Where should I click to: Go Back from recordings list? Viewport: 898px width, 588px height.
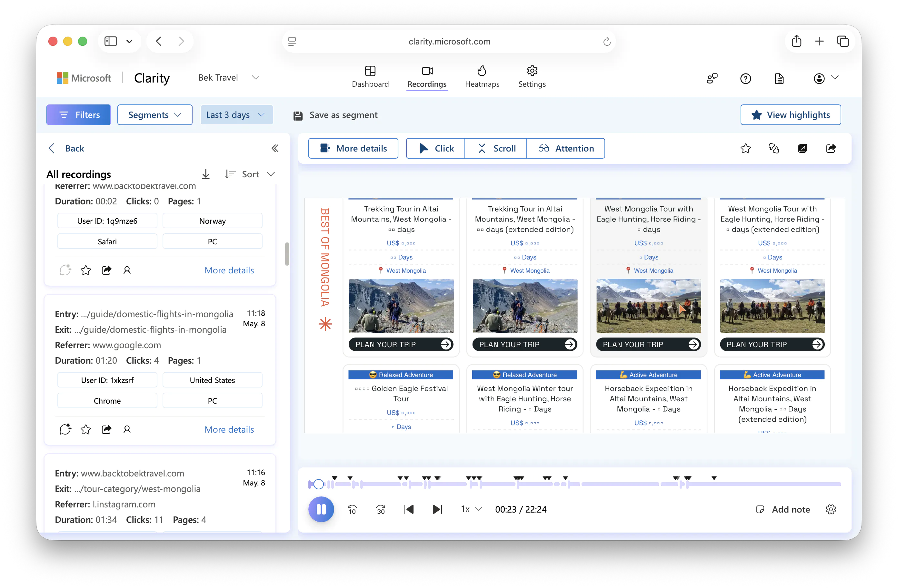[x=67, y=148]
